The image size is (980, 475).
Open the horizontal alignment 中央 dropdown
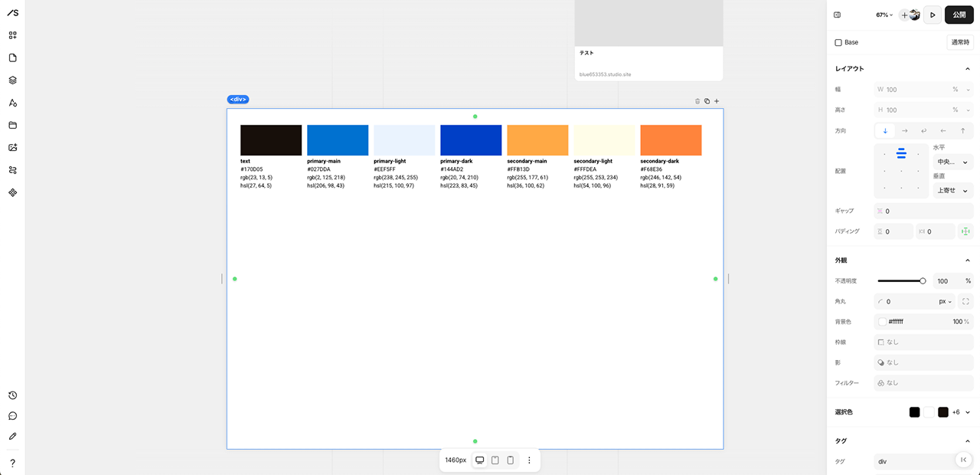tap(952, 162)
